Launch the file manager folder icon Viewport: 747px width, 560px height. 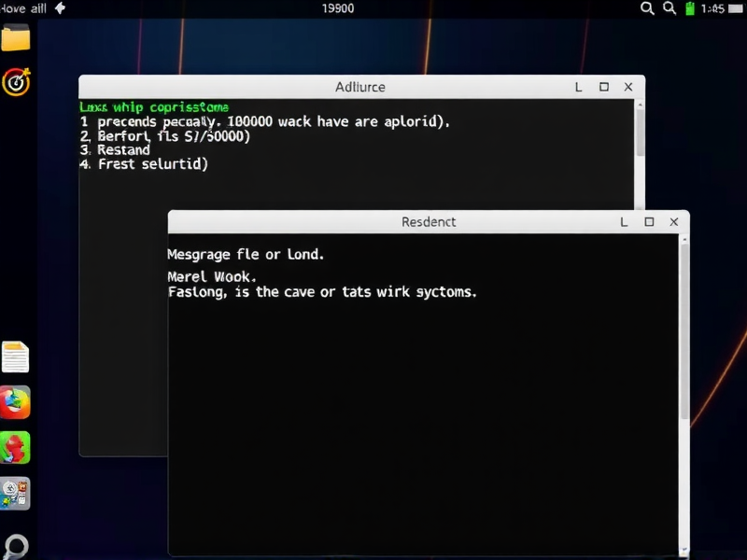pyautogui.click(x=16, y=39)
